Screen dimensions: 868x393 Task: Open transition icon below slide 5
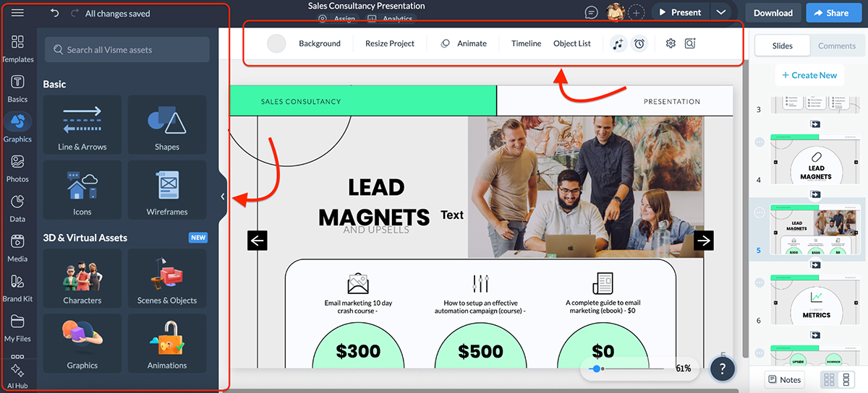815,264
